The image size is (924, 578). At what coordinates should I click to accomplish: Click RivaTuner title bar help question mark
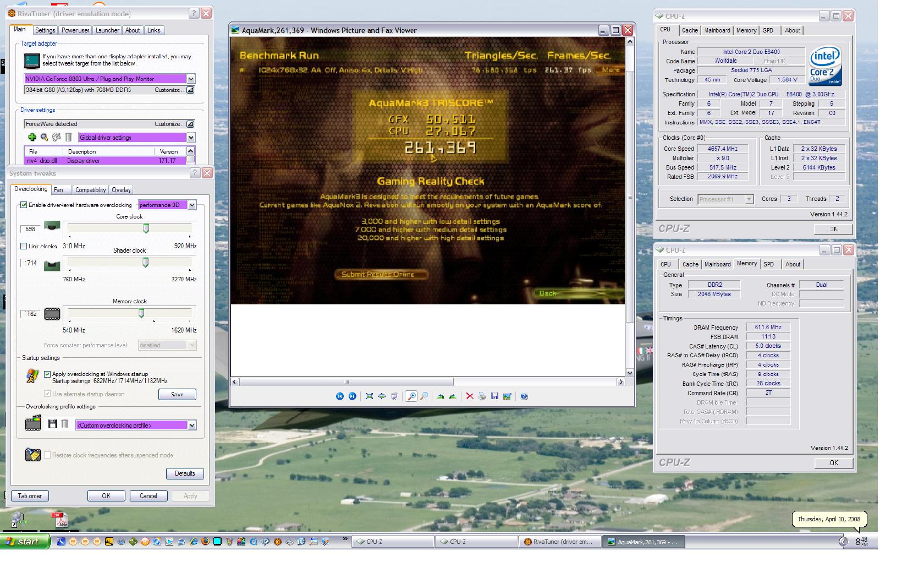(x=194, y=14)
